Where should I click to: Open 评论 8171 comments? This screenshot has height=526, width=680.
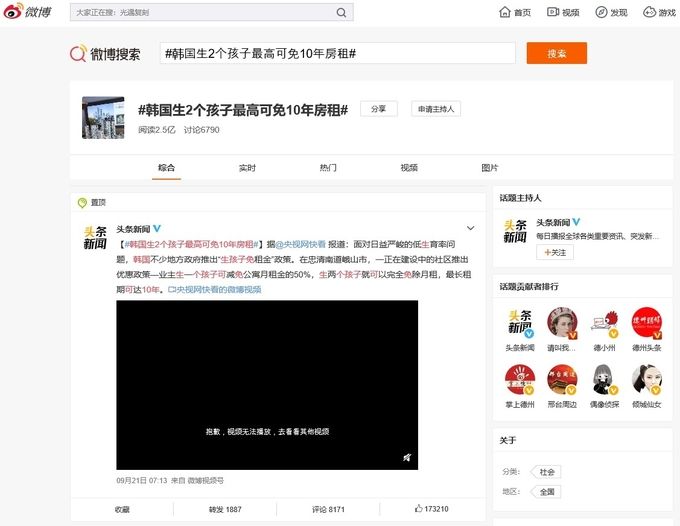328,509
